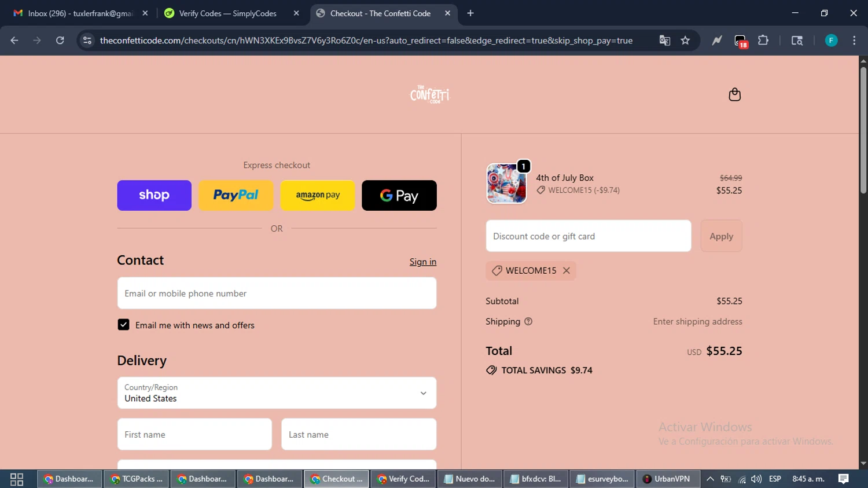This screenshot has height=488, width=868.
Task: Show hidden system tray icons
Action: [710, 479]
